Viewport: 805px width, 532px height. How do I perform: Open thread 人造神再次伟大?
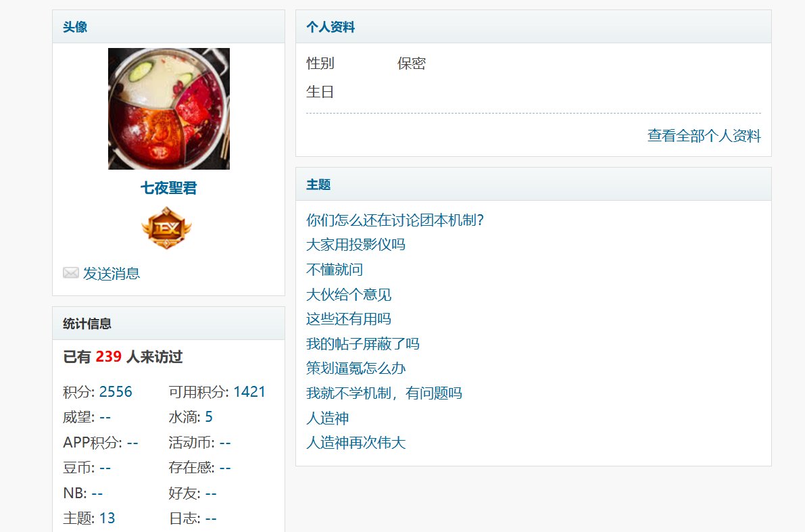pos(356,443)
